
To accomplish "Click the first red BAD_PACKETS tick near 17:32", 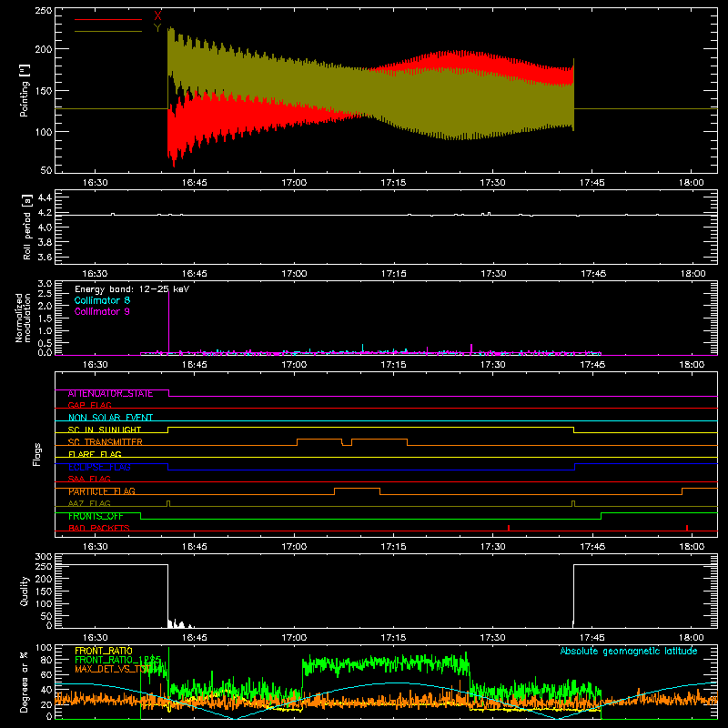I will tap(509, 528).
